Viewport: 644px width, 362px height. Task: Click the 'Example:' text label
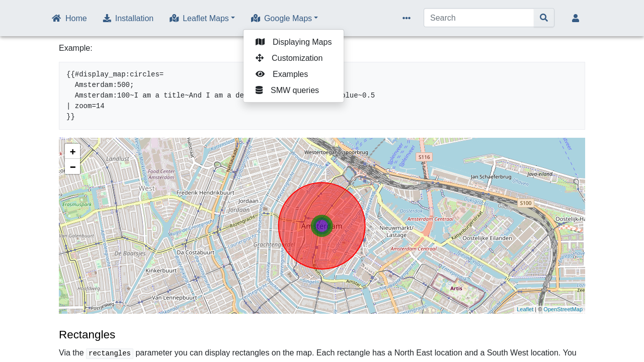pos(75,48)
